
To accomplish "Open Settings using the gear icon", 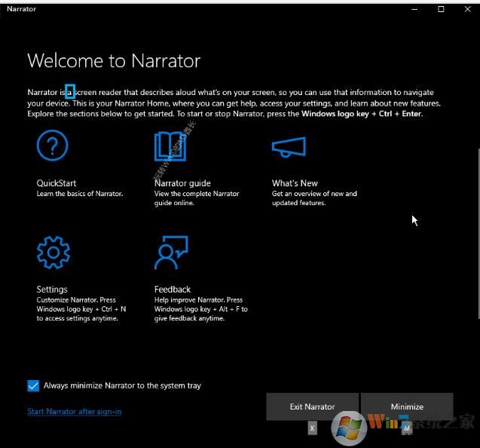I will (x=53, y=253).
